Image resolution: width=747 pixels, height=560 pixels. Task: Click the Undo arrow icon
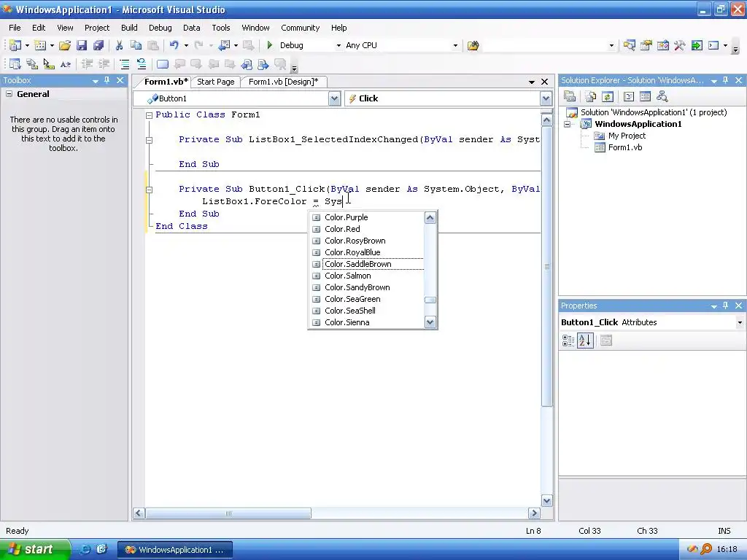pyautogui.click(x=174, y=45)
